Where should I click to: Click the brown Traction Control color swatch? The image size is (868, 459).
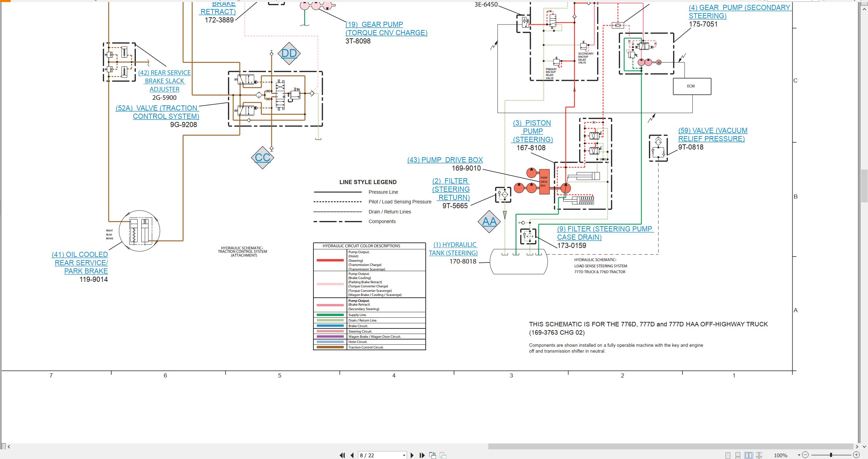click(x=330, y=347)
